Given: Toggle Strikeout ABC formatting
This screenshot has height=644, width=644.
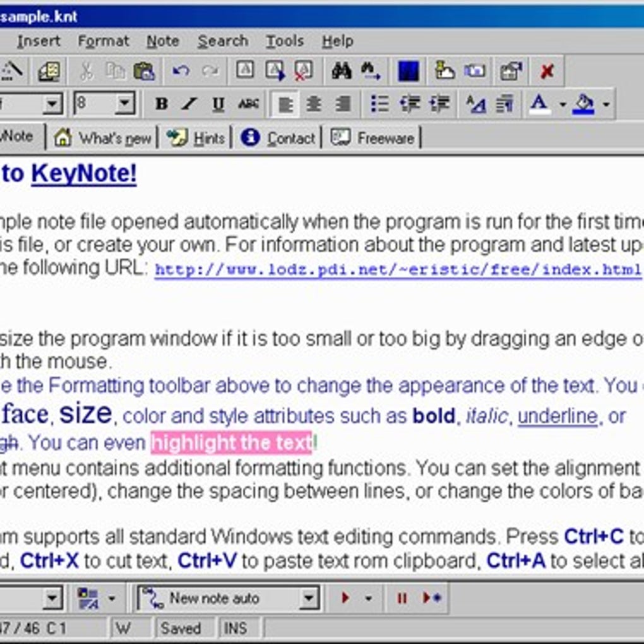Looking at the screenshot, I should coord(248,104).
